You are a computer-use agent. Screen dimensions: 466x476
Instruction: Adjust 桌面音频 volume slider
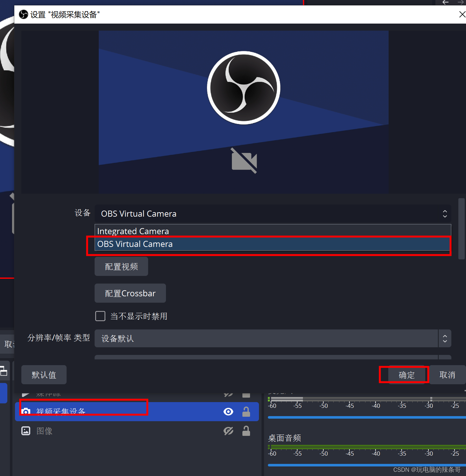pyautogui.click(x=367, y=465)
